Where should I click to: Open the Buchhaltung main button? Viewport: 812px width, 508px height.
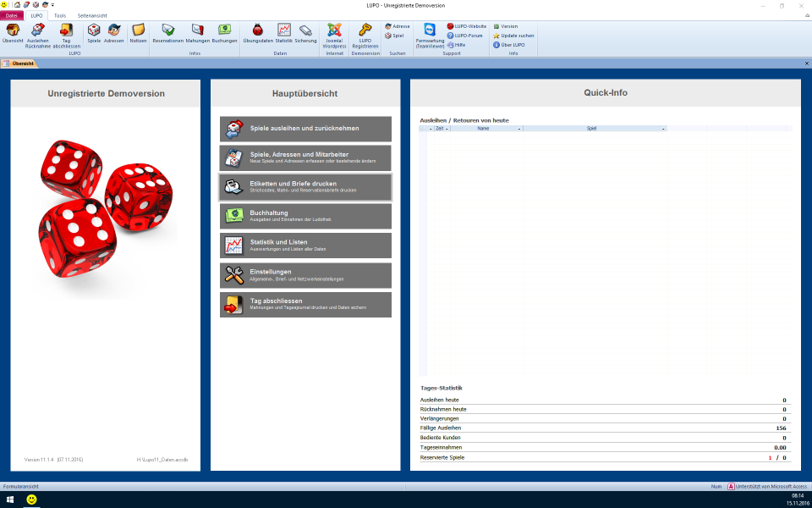tap(305, 216)
